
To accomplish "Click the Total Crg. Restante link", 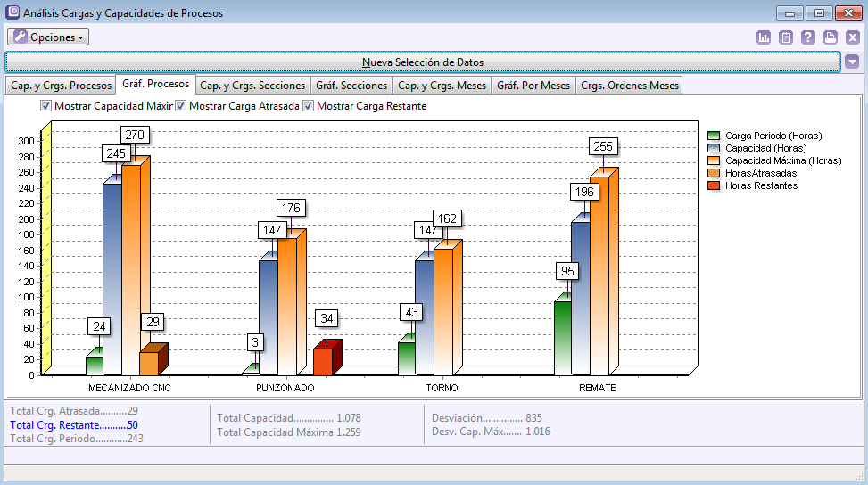I will tap(73, 425).
